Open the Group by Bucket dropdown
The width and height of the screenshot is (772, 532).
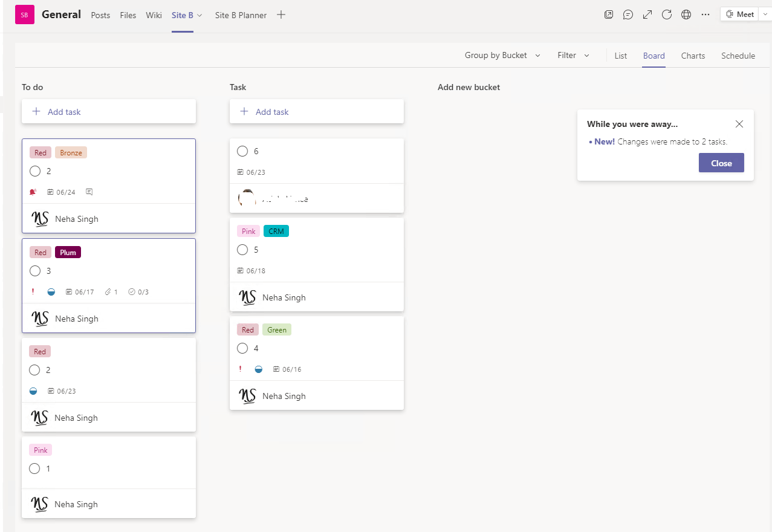503,55
